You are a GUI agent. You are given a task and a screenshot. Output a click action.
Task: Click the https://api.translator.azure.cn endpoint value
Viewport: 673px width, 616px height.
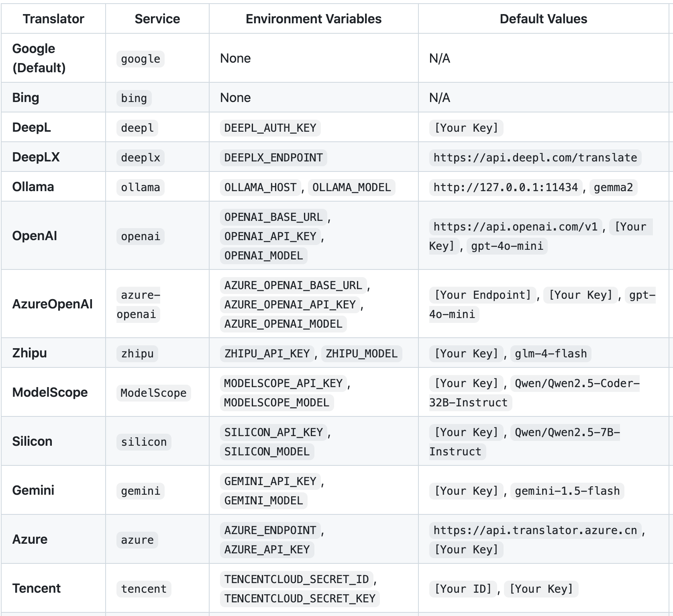click(x=535, y=530)
